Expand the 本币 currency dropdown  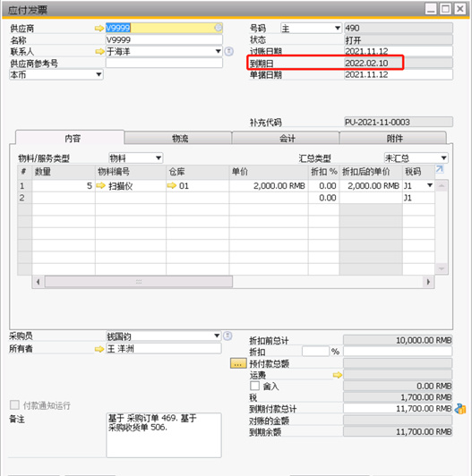[56, 74]
